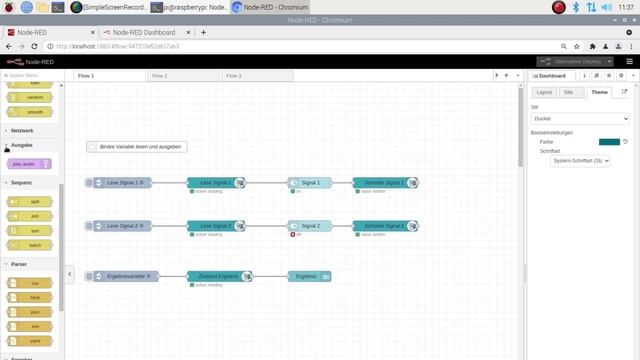Trigger the Lese Signal 1 inject button
The width and height of the screenshot is (640, 360).
[x=89, y=183]
